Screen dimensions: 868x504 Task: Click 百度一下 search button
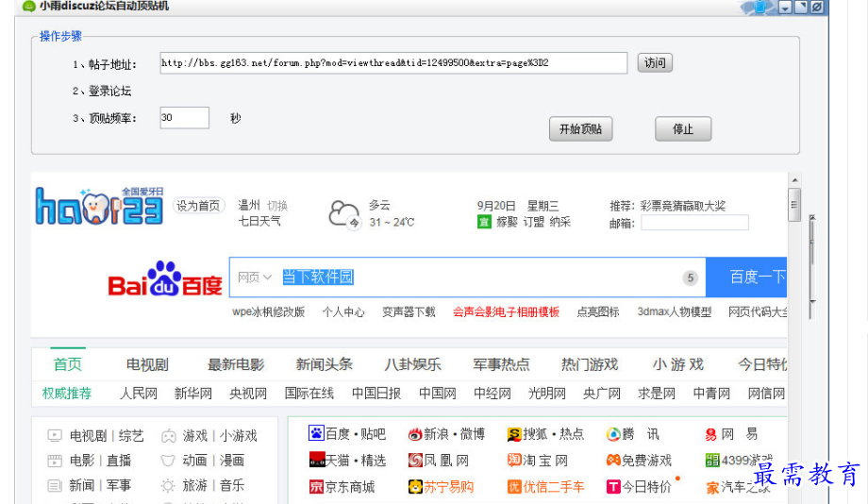(x=746, y=277)
